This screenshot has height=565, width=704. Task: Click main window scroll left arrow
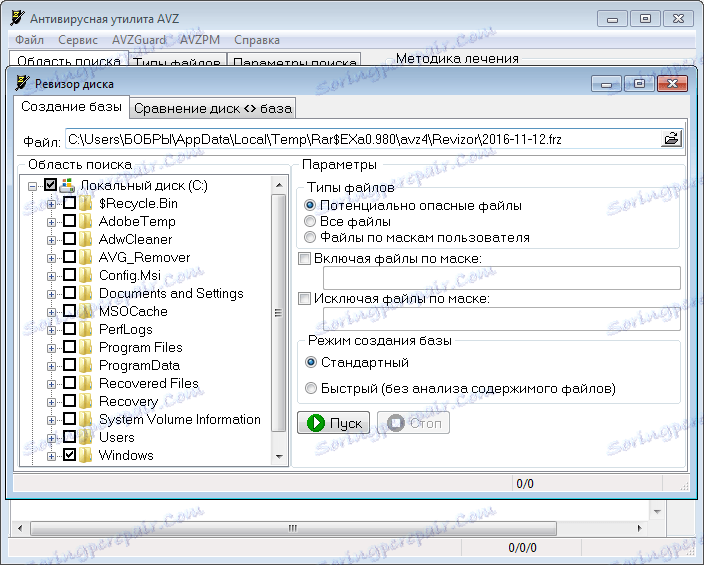[20, 528]
